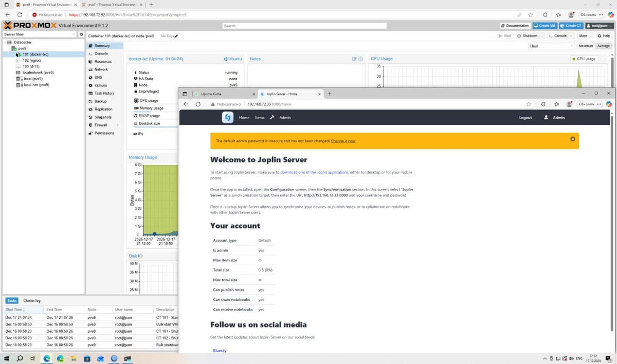Open File Explorer from the taskbar

tap(74, 358)
